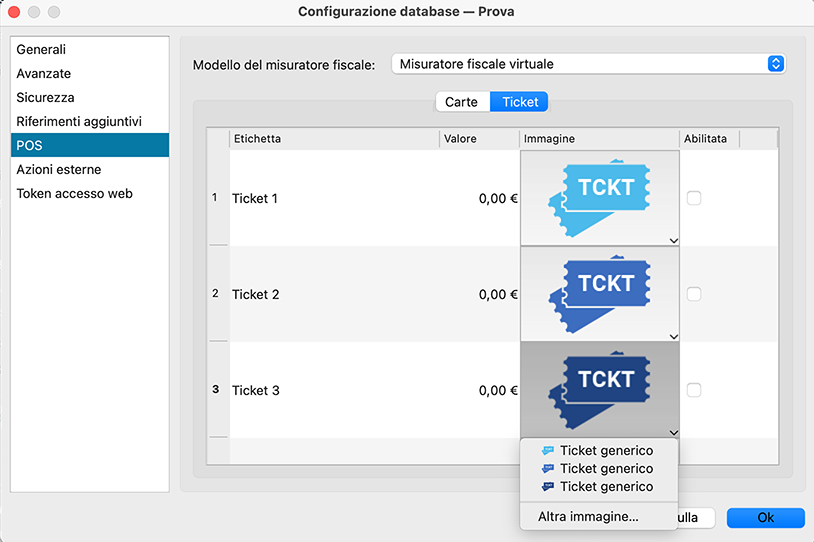Viewport: 814px width, 542px height.
Task: Click the medium blue Ticket 2 image
Action: [599, 293]
